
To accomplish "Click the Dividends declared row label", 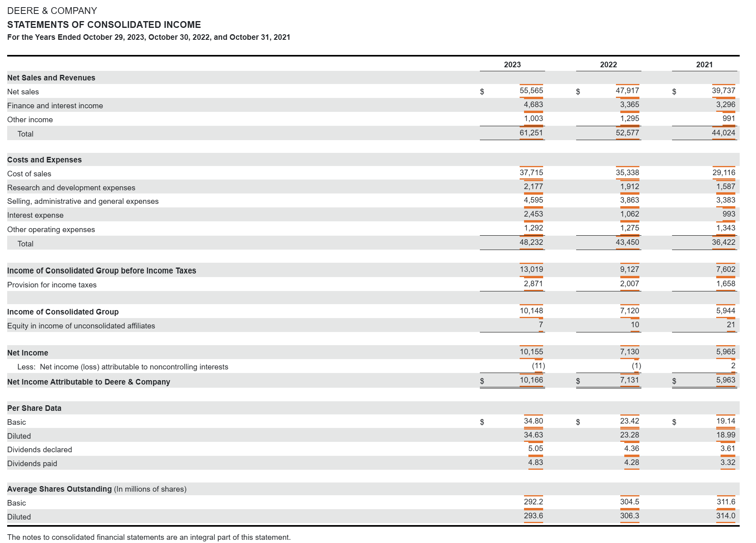I will click(40, 449).
